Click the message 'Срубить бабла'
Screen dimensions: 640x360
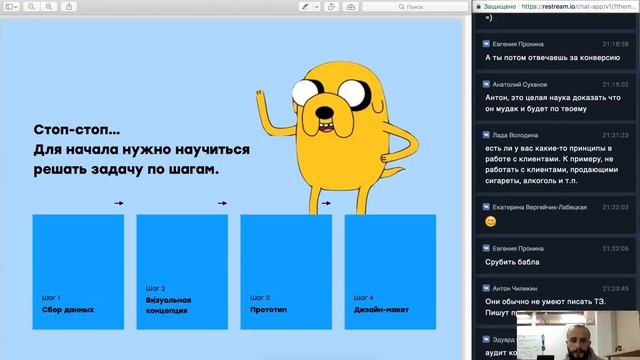(512, 262)
